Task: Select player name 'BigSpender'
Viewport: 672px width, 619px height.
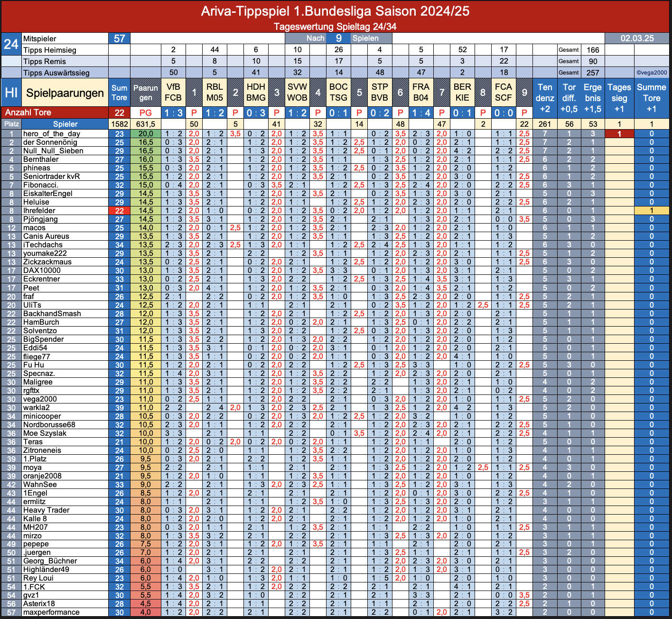Action: point(43,339)
